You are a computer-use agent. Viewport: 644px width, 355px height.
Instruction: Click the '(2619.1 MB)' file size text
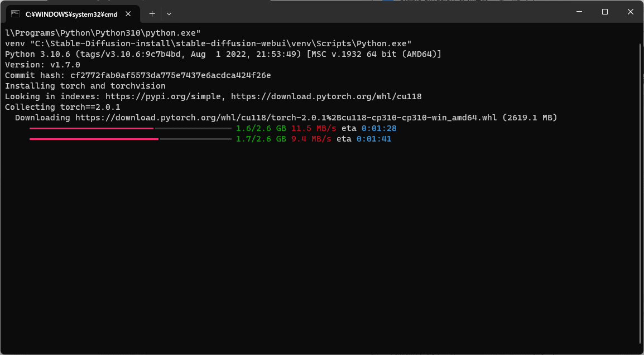pyautogui.click(x=530, y=118)
